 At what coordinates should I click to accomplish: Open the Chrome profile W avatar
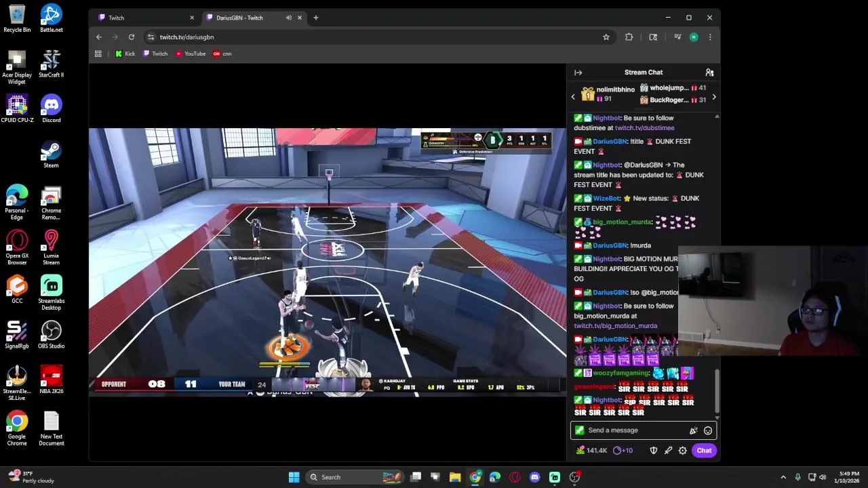[x=694, y=37]
